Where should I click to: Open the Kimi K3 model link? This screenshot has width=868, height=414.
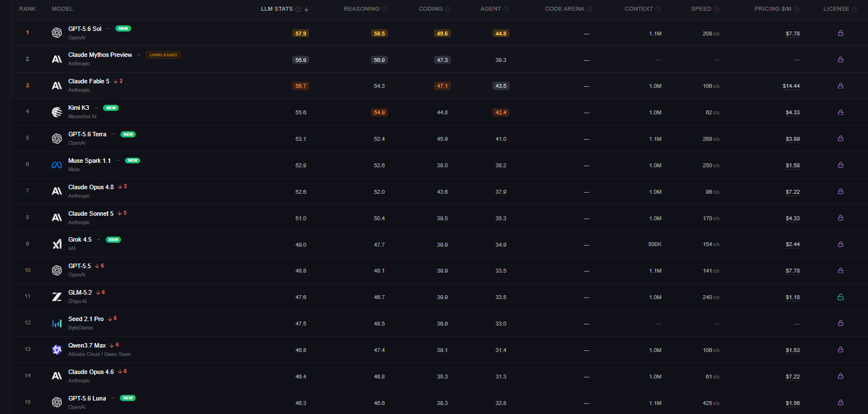[x=79, y=108]
